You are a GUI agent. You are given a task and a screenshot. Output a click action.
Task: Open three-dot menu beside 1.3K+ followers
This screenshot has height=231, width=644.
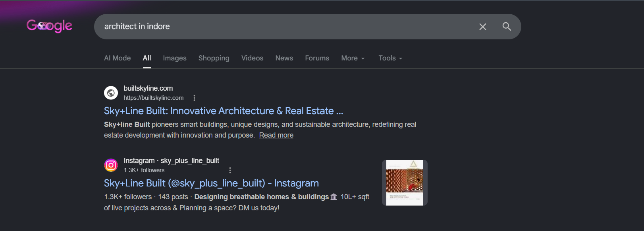(230, 170)
